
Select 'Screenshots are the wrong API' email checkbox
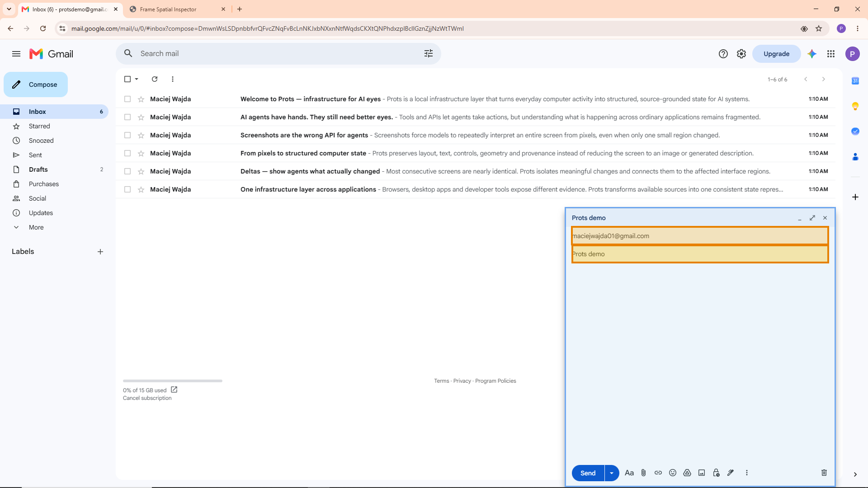tap(127, 135)
